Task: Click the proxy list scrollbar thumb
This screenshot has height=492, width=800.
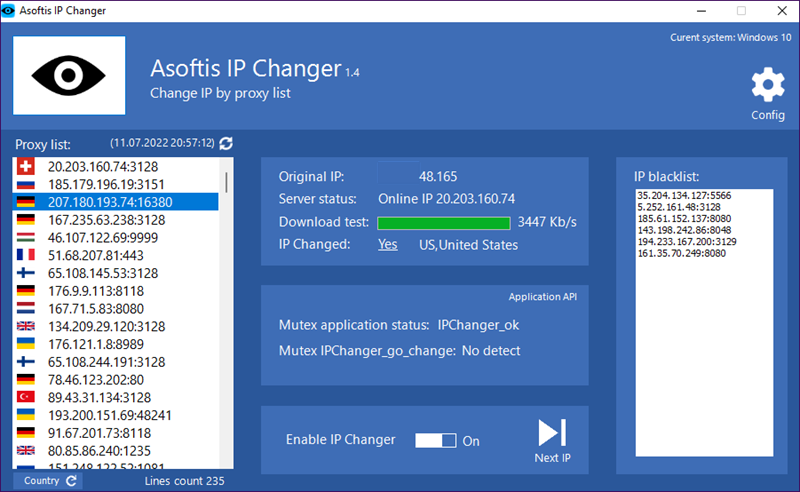Action: [x=226, y=183]
